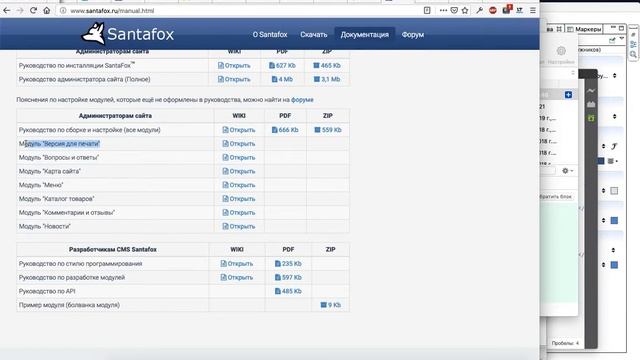Download 666 Kb assembly guide PDF
Image resolution: width=640 pixels, height=360 pixels.
pos(285,130)
